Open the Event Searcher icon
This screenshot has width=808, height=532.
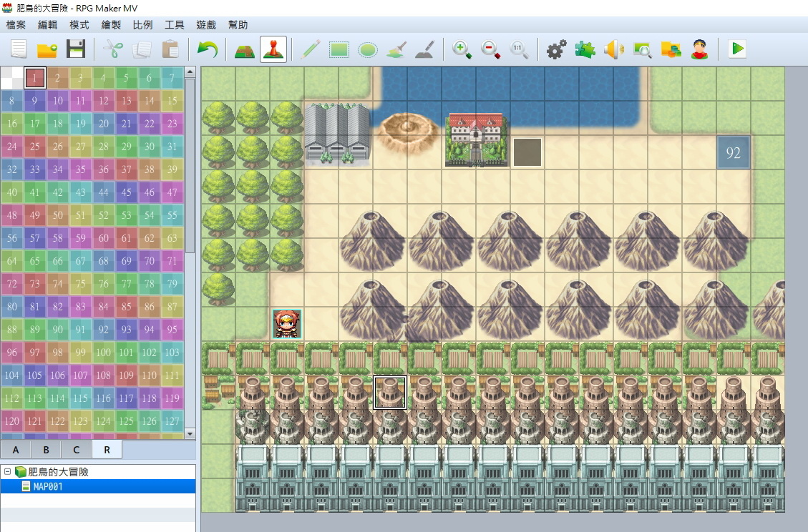point(642,49)
